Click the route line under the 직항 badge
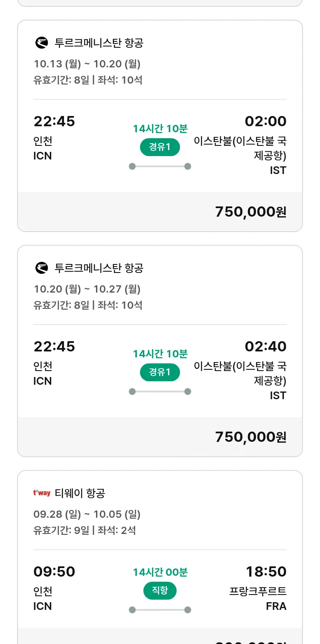This screenshot has height=644, width=320. pos(160,610)
